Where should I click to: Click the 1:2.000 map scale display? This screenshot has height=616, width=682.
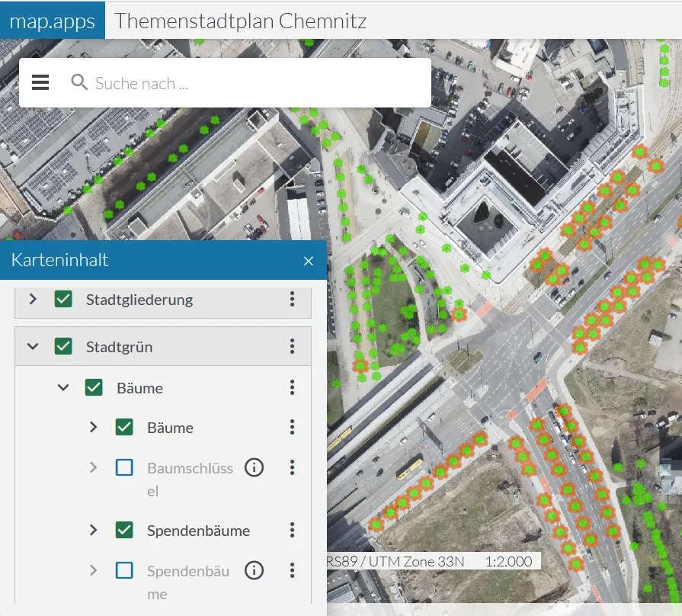pos(508,562)
